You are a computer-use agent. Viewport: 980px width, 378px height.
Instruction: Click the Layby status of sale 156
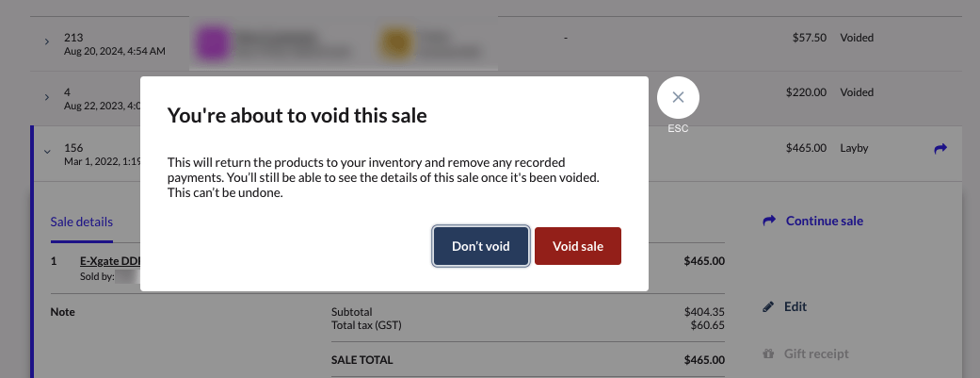[x=854, y=148]
